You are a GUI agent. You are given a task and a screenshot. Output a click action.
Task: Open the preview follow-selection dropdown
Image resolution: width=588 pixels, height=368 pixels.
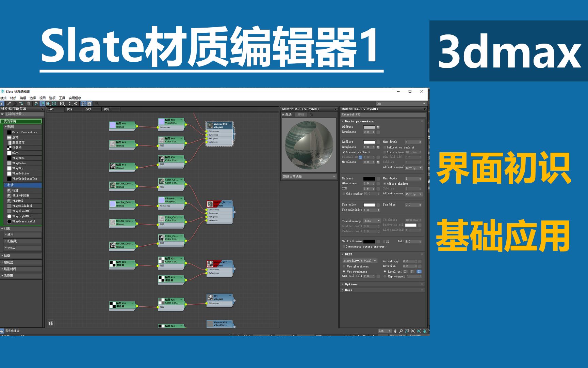click(x=309, y=177)
